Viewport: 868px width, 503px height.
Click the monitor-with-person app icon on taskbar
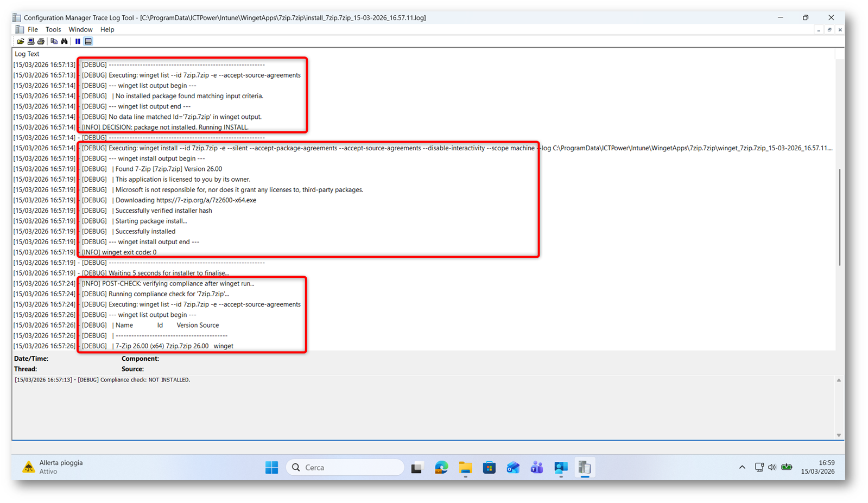pos(561,467)
